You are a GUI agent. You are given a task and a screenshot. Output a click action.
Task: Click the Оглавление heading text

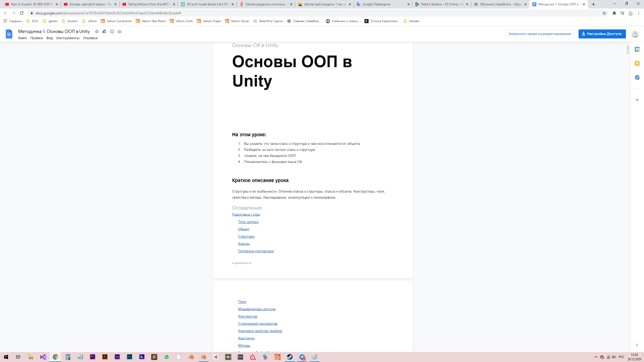pyautogui.click(x=247, y=208)
